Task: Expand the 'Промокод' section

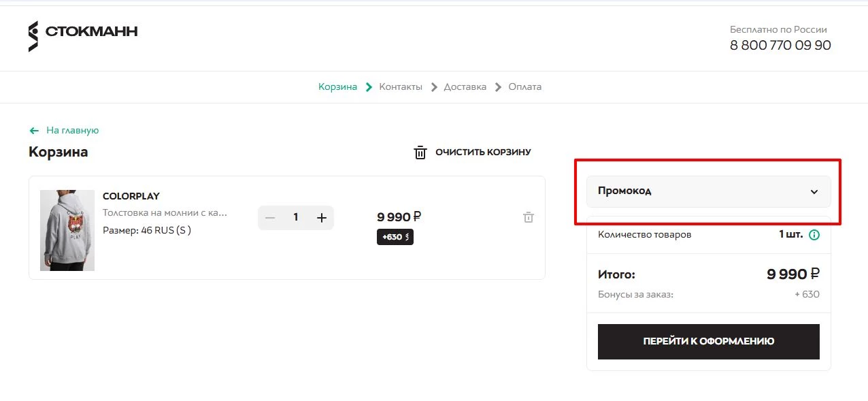Action: pos(708,192)
